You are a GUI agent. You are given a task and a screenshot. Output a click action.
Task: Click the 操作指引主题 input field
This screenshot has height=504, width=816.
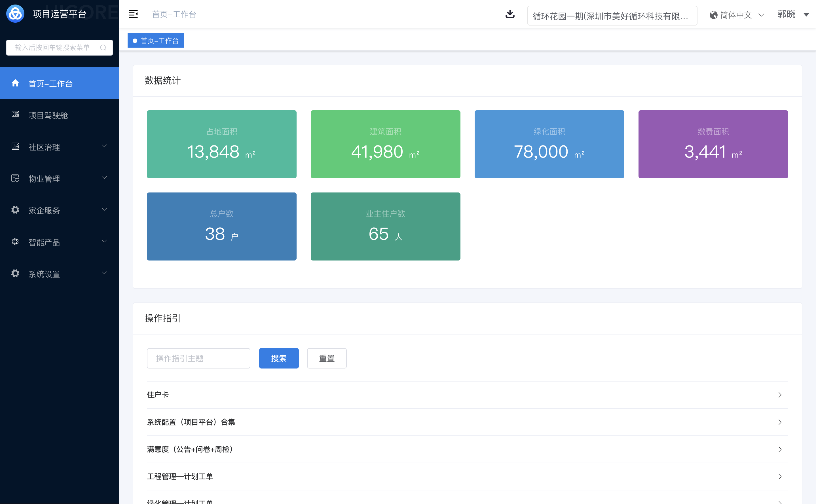(198, 358)
